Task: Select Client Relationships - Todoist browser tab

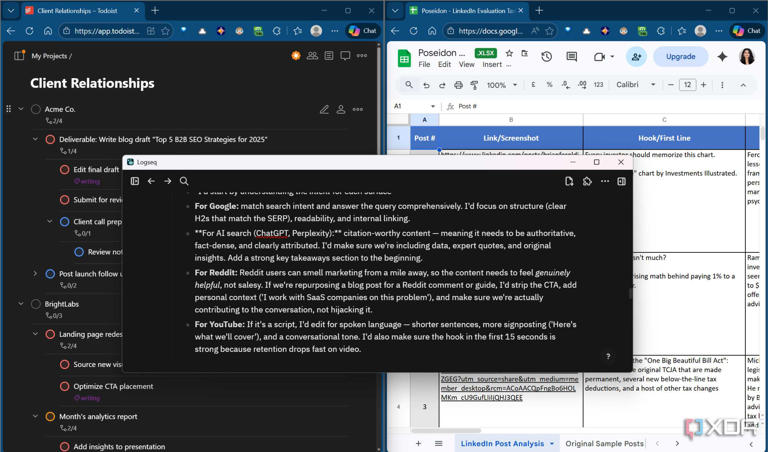Action: point(82,10)
